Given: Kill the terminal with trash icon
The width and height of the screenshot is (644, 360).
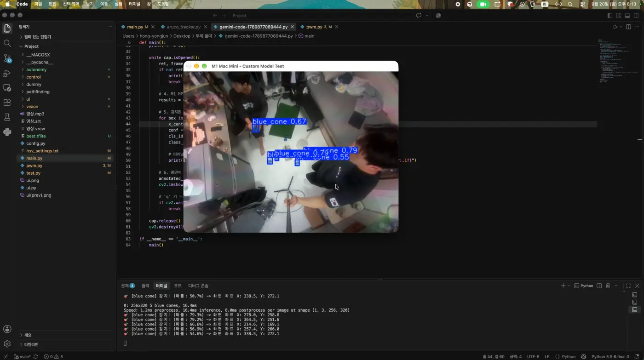Looking at the screenshot, I should [608, 286].
